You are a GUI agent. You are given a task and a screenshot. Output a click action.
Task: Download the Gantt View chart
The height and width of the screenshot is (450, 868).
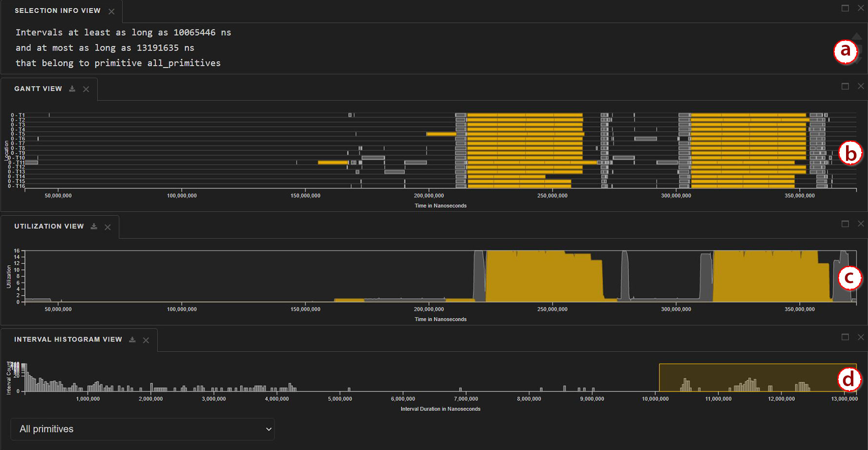point(72,89)
